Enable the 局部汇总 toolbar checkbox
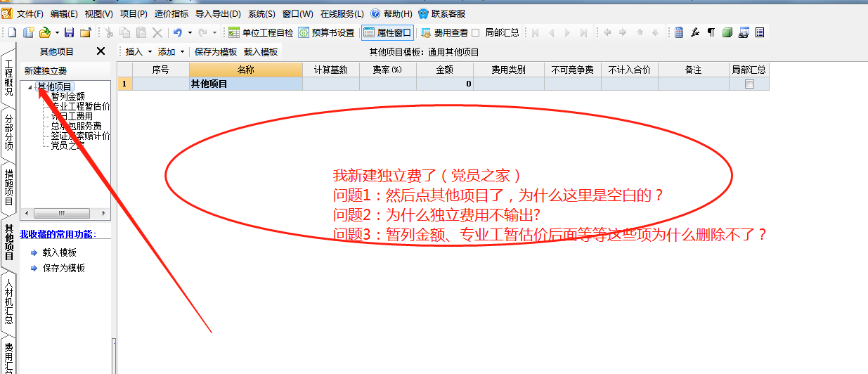Screen dimensions: 868x374 [476, 32]
